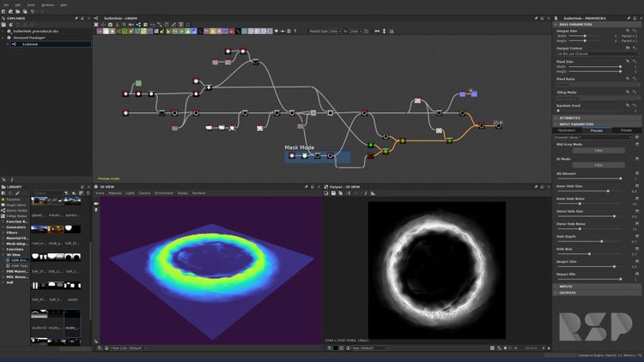This screenshot has height=362, width=644.
Task: Open the Camera menu in 3D View
Action: (144, 193)
